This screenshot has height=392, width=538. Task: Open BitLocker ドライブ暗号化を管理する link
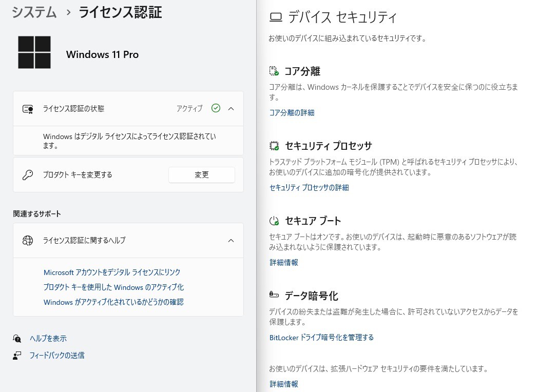321,338
